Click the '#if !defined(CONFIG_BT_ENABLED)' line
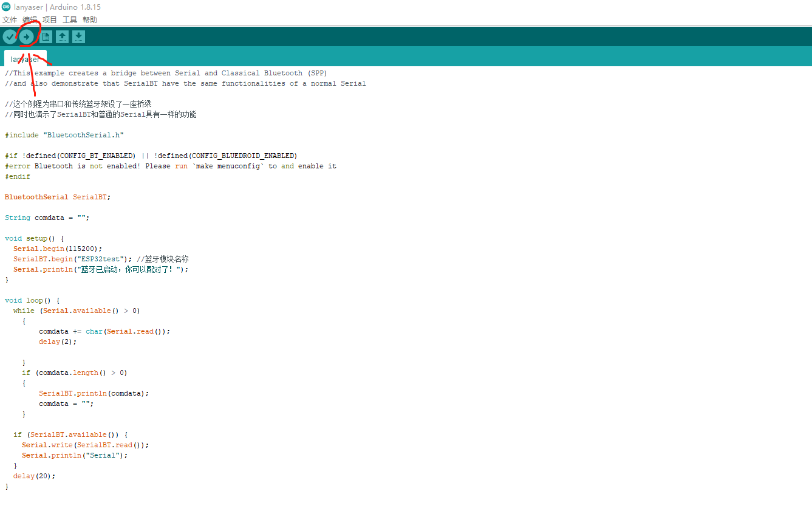812x505 pixels. [151, 156]
